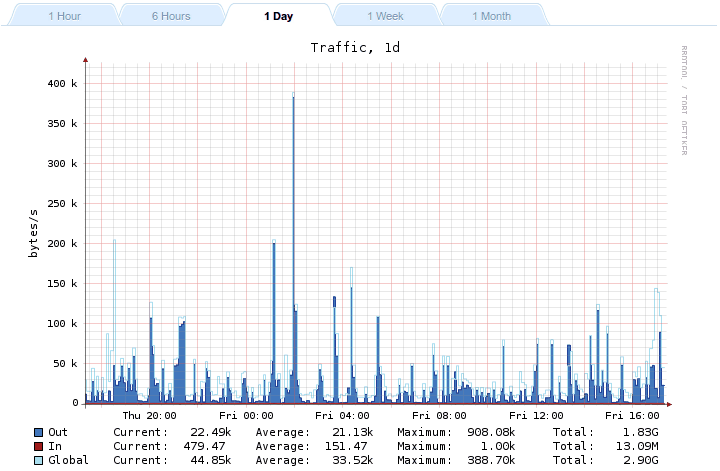Click the 'Fri 04:00' time axis label

point(343,415)
